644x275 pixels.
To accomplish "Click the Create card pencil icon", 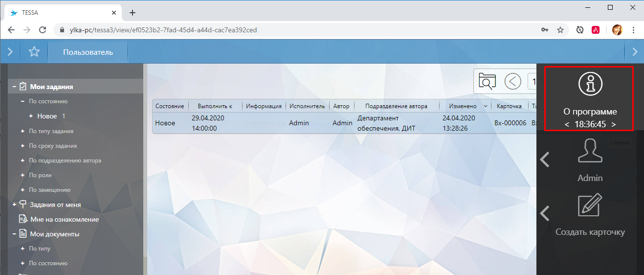I will pos(590,206).
